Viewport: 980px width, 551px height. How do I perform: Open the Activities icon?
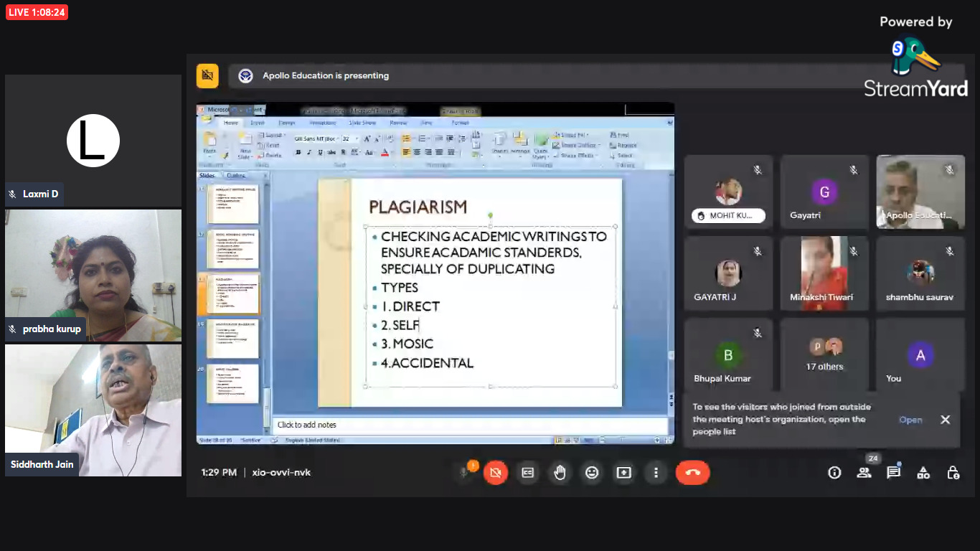pyautogui.click(x=923, y=472)
